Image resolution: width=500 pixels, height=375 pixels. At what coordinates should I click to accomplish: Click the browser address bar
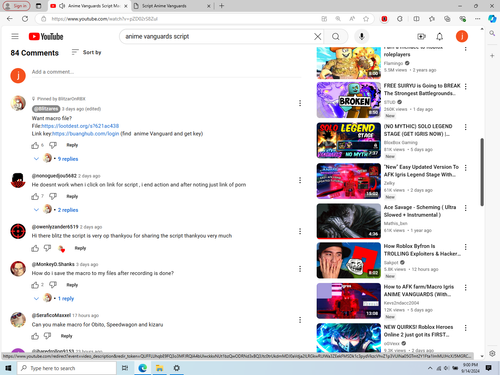[183, 19]
